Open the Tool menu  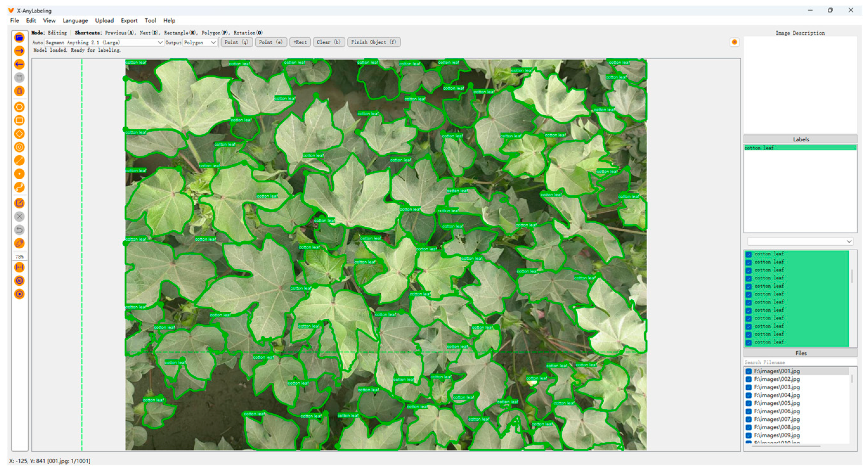[150, 21]
